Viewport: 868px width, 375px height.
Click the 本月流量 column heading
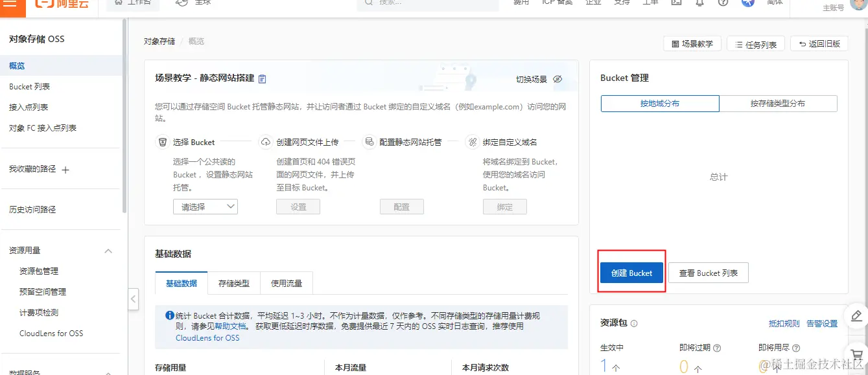[351, 368]
